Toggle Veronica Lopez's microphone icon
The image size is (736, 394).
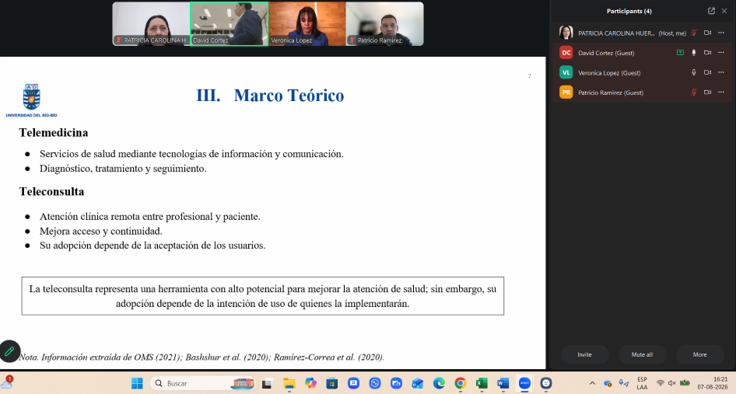[x=694, y=72]
